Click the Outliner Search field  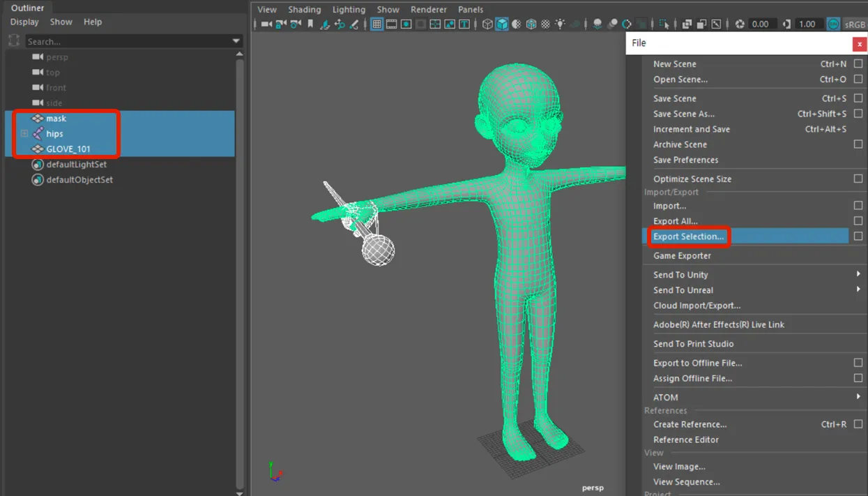pyautogui.click(x=128, y=42)
